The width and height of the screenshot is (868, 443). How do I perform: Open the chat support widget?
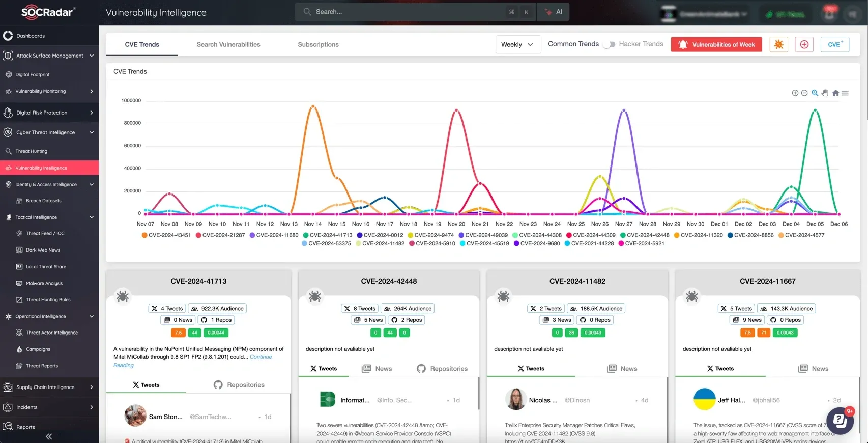(x=840, y=420)
